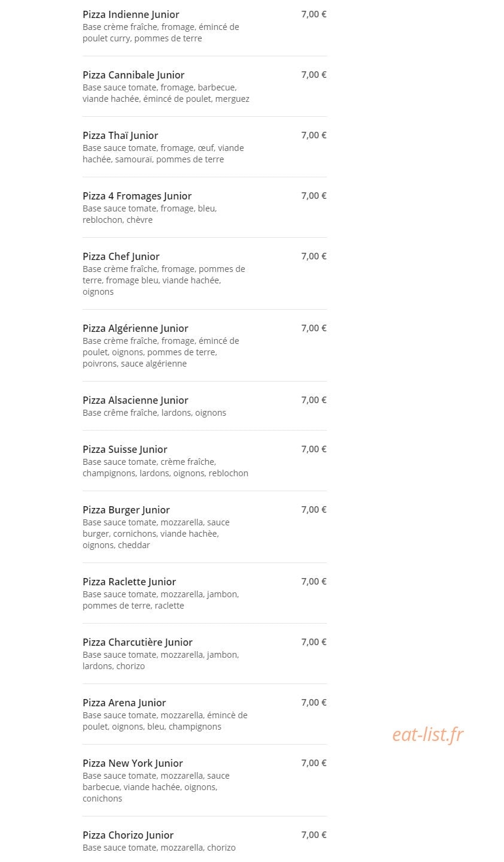Click Pizza Chef Junior title
504x862 pixels.
pos(121,256)
